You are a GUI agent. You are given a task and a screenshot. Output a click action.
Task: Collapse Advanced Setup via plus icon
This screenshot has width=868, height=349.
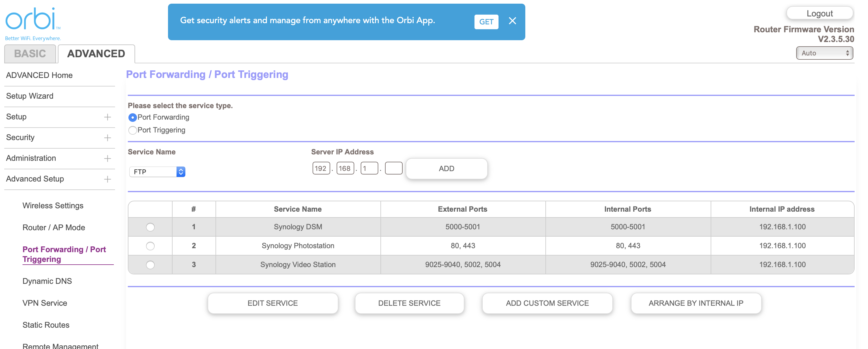coord(107,179)
